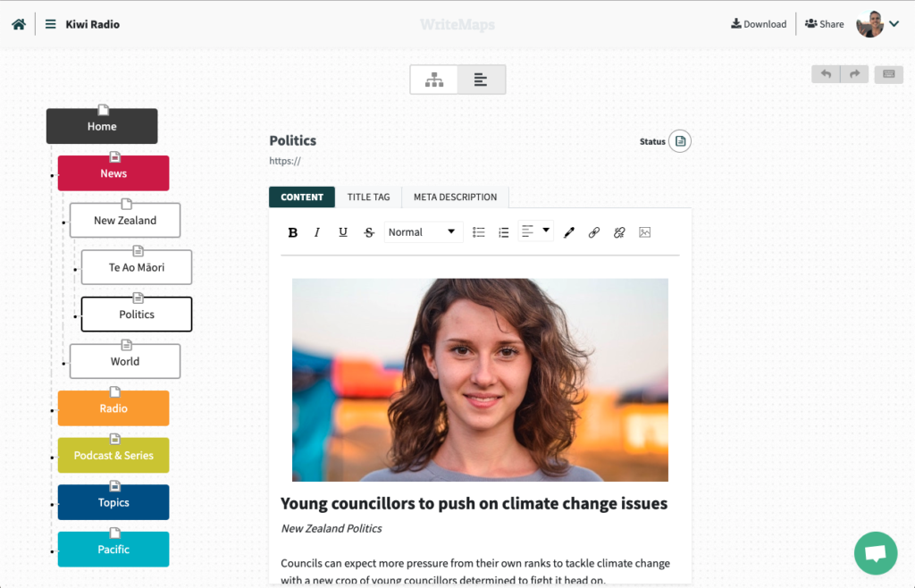Toggle bold text formatting
915x588 pixels.
(292, 232)
